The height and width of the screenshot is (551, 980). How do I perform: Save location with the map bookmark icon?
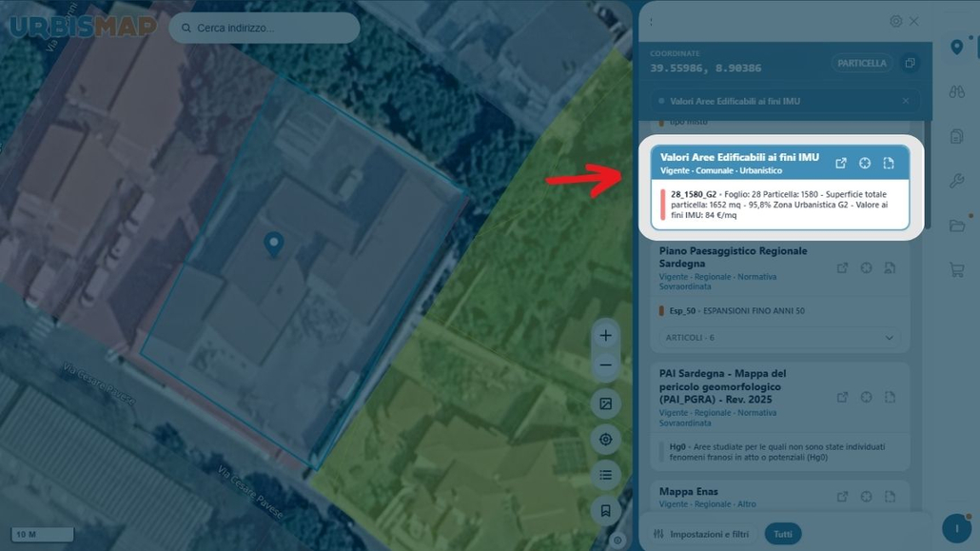click(x=606, y=511)
